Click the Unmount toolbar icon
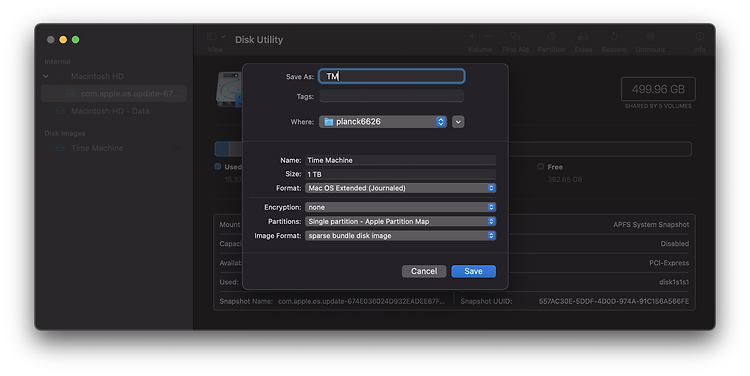The image size is (750, 376). pyautogui.click(x=650, y=37)
